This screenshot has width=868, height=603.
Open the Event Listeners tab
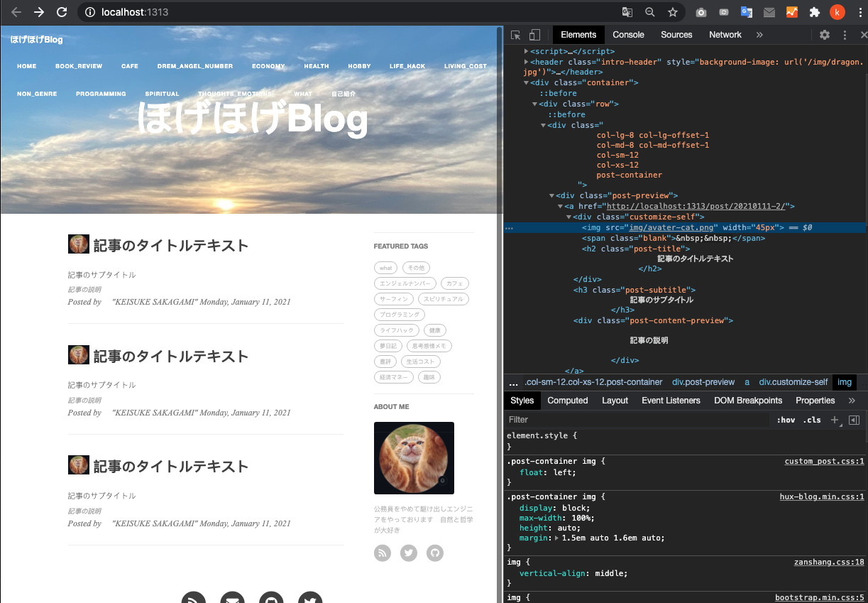click(671, 401)
